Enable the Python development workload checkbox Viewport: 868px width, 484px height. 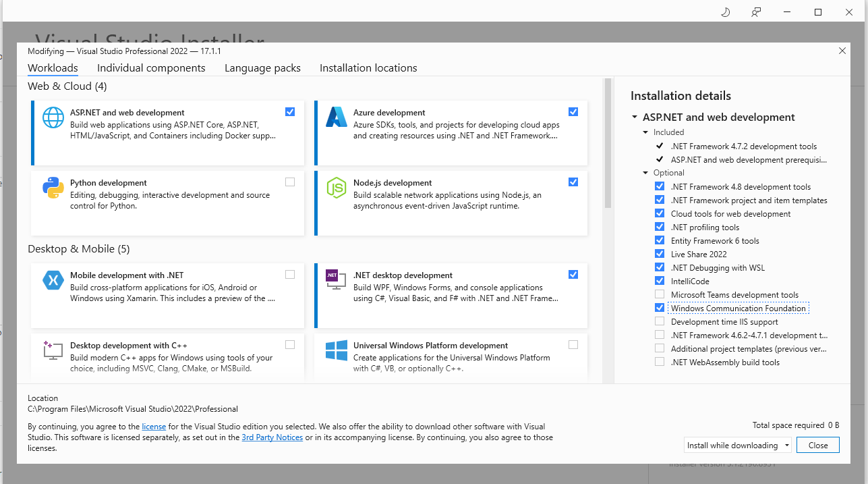(x=290, y=182)
